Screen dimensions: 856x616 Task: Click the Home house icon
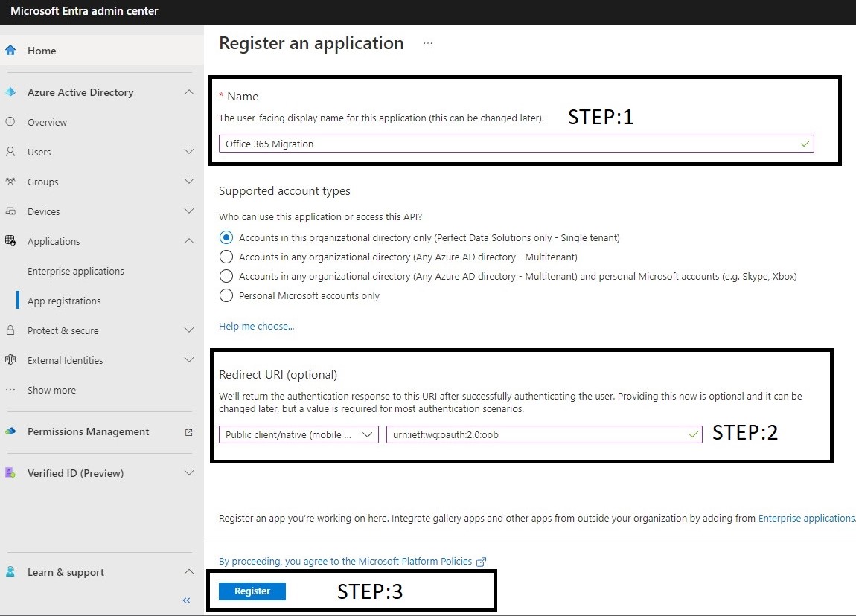coord(10,50)
